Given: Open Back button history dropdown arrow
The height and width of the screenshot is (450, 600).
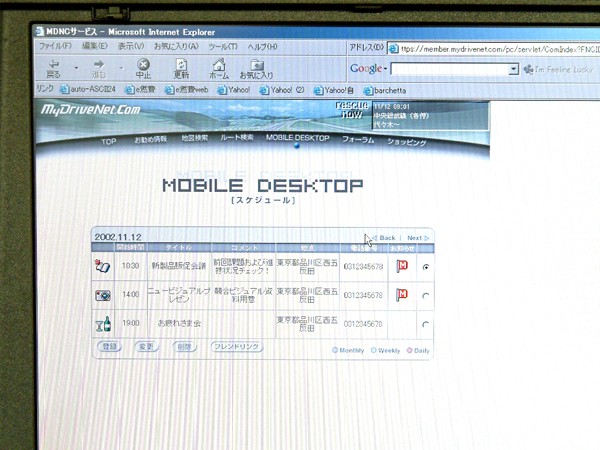Looking at the screenshot, I should 76,68.
